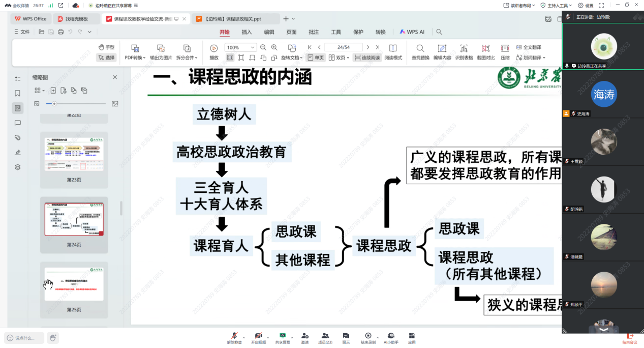
Task: Open the PDF转换 dropdown
Action: pos(135,57)
